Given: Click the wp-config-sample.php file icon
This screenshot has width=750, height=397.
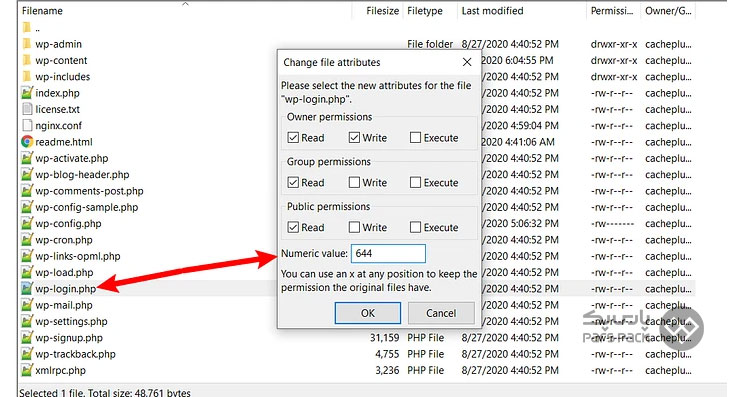Looking at the screenshot, I should click(x=27, y=207).
